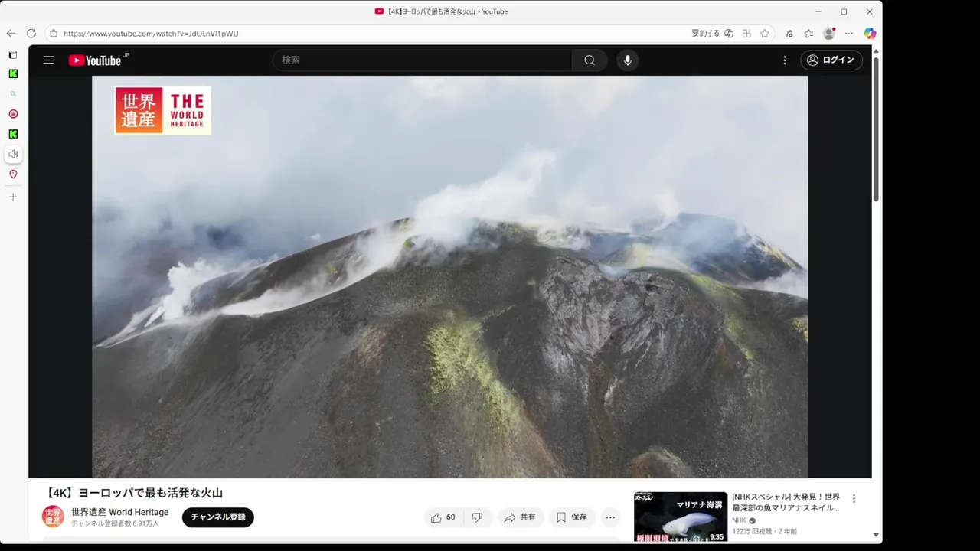Switch to the magnifier search tab in sidebar
The width and height of the screenshot is (980, 551).
tap(13, 94)
